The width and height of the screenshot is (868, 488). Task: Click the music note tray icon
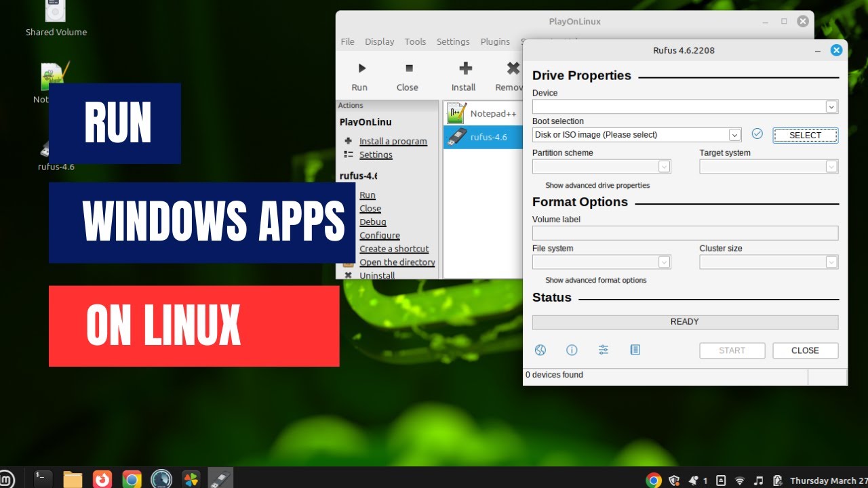point(759,481)
